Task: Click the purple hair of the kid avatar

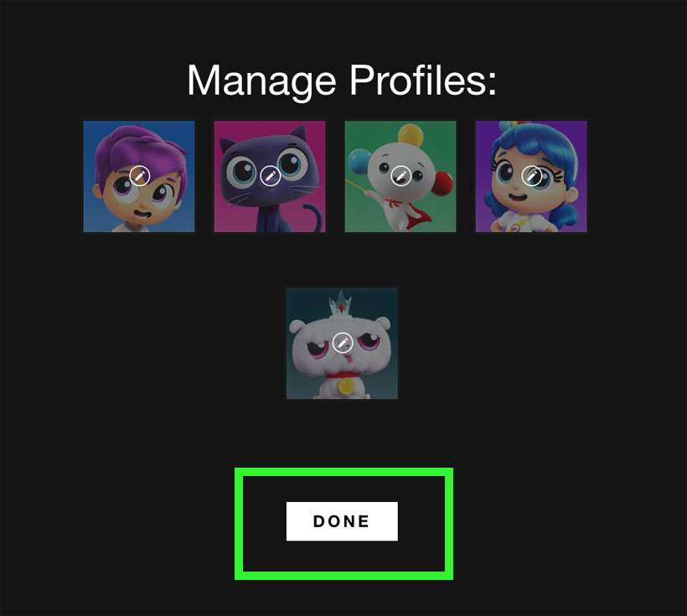Action: [x=139, y=147]
